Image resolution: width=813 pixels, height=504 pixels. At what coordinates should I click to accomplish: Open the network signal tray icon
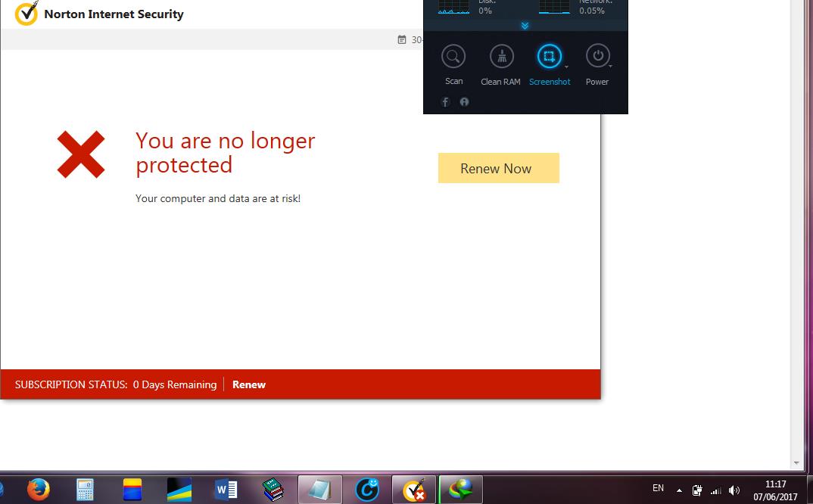716,490
